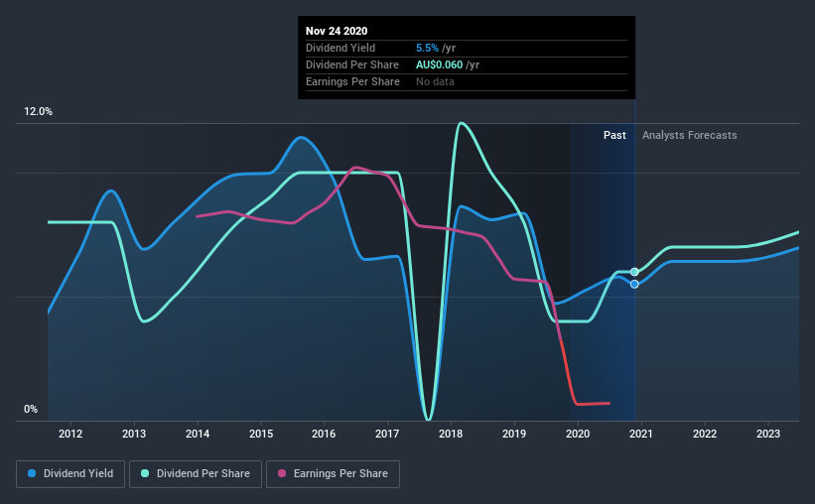Screen dimensions: 815x504
Task: Click the 'Past' label on the chart
Action: [614, 135]
